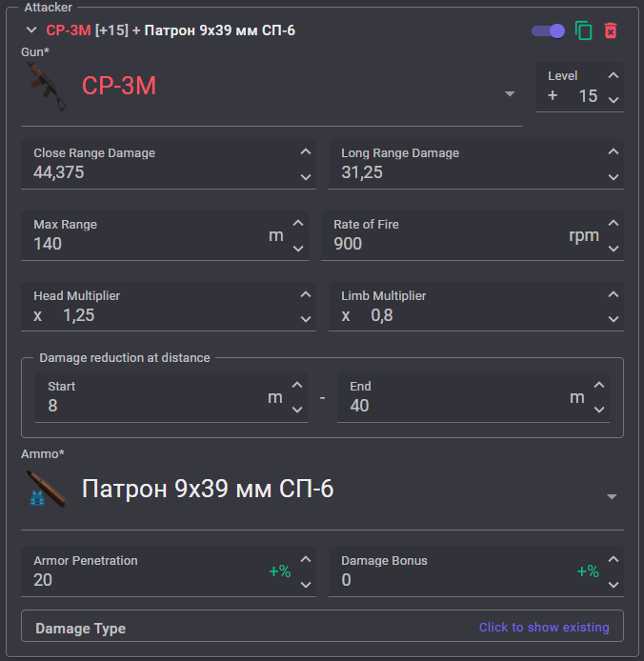644x661 pixels.
Task: Click the damage reduction Start distance field
Action: click(171, 397)
